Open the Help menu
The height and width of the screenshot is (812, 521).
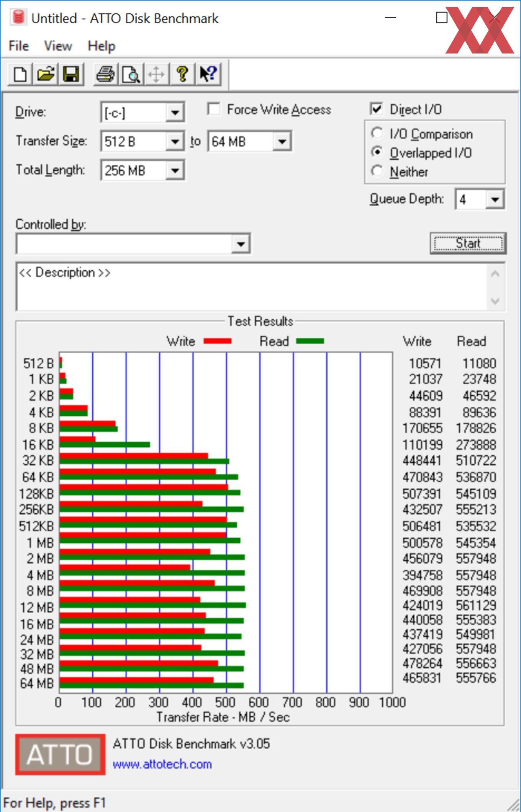pyautogui.click(x=101, y=46)
